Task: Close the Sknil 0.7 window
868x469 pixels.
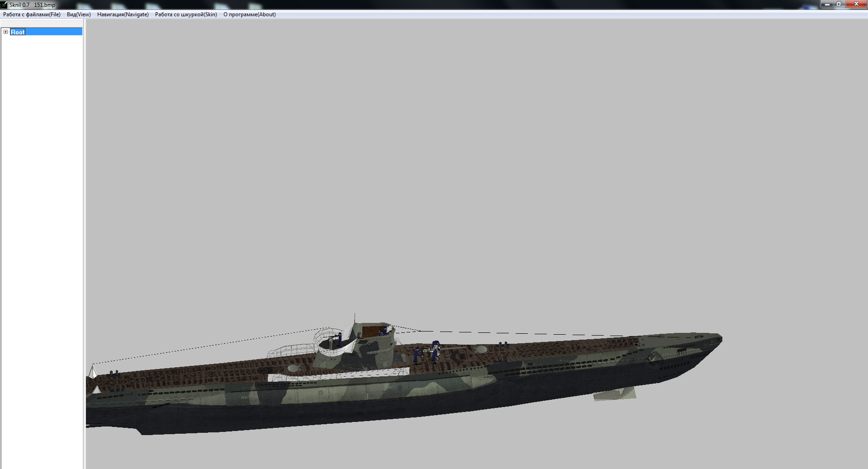Action: [856, 4]
